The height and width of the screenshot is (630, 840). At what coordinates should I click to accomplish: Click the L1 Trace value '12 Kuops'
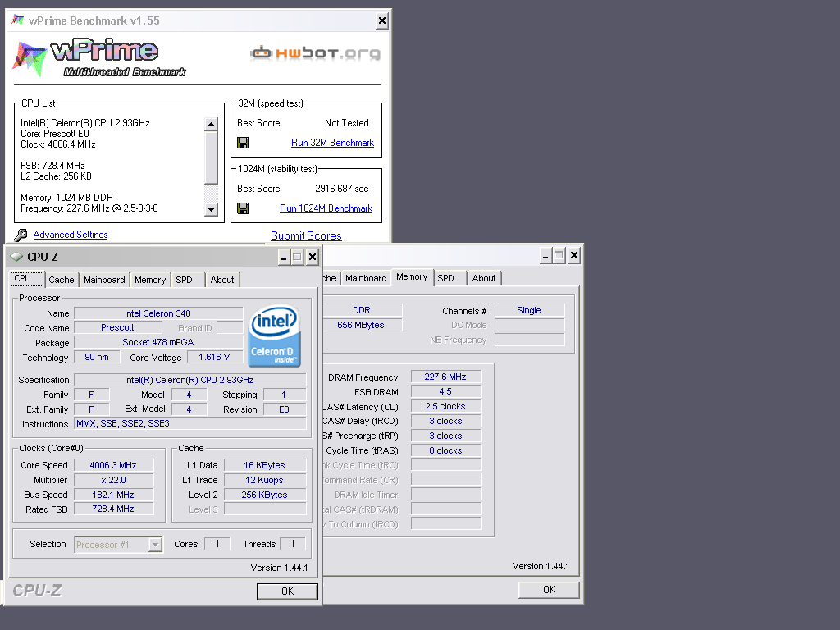point(265,480)
